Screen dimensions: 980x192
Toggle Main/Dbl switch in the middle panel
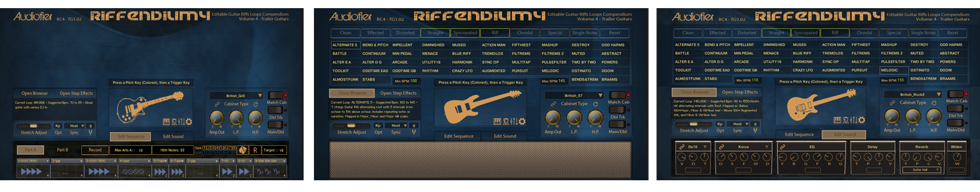618,124
